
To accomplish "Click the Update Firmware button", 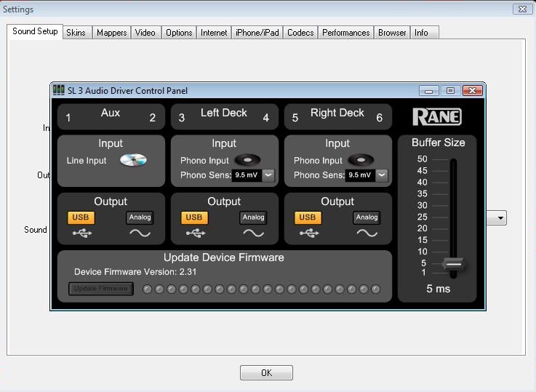I will pyautogui.click(x=101, y=289).
